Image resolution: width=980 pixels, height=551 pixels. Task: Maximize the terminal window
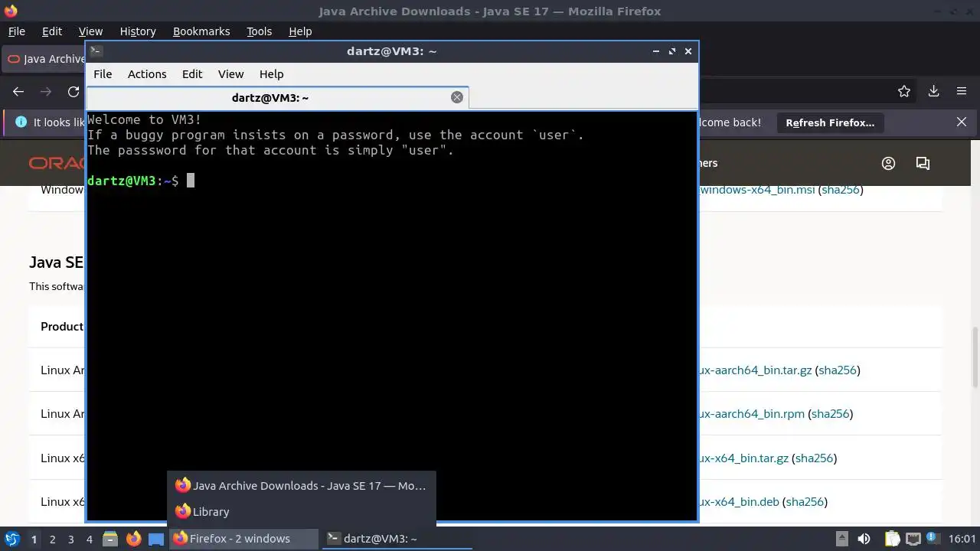(x=672, y=51)
